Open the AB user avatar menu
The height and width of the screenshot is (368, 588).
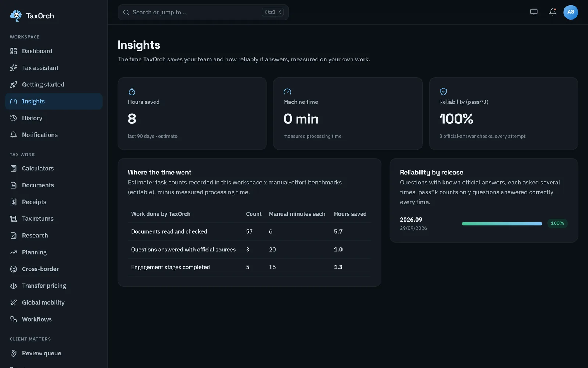tap(570, 12)
